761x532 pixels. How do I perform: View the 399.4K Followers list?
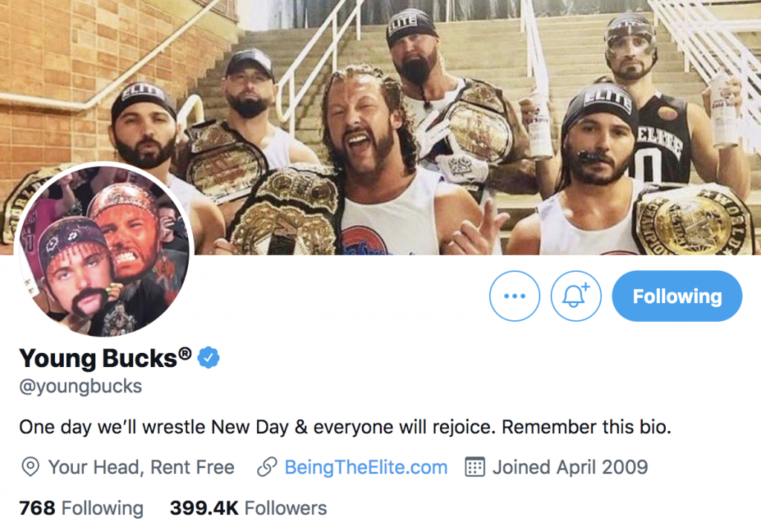tap(248, 508)
